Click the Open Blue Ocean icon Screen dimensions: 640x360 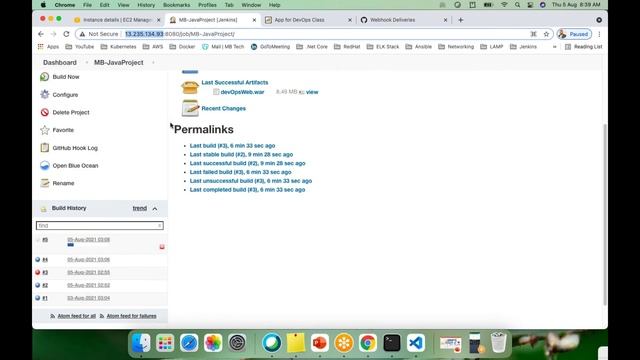pyautogui.click(x=44, y=165)
